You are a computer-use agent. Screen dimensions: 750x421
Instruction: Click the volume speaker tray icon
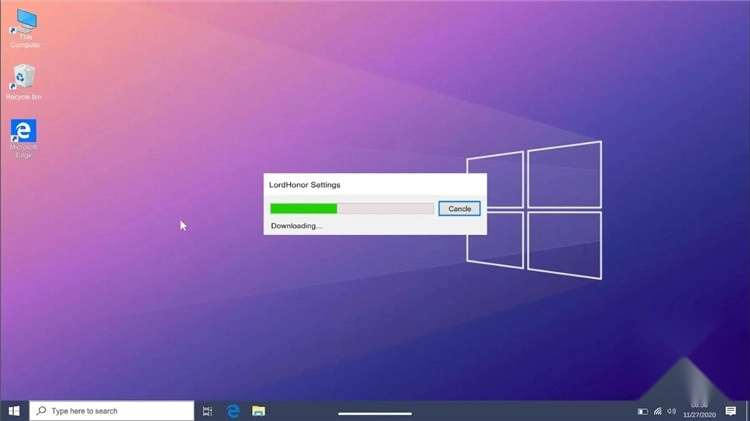pyautogui.click(x=672, y=411)
